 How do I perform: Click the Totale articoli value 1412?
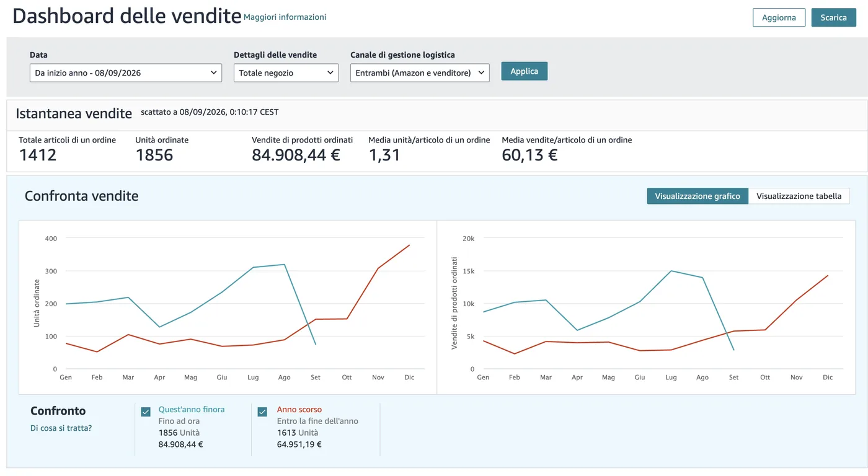[38, 155]
